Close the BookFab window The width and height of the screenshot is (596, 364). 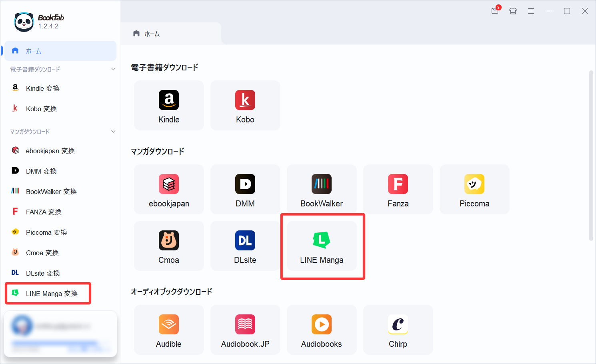[585, 11]
